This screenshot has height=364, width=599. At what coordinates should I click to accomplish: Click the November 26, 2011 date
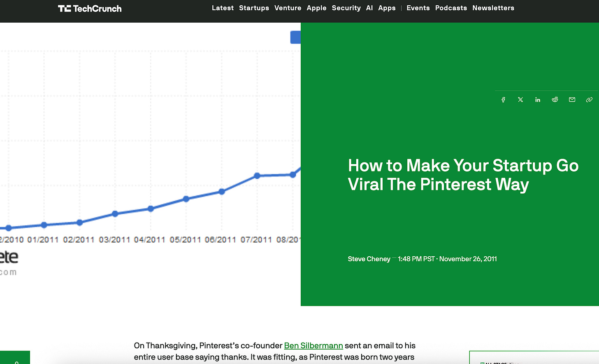468,259
